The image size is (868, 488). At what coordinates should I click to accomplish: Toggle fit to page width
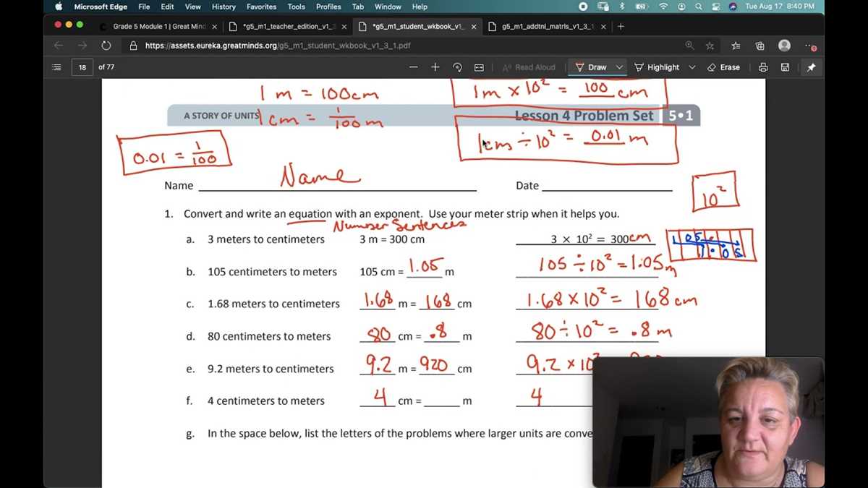pos(479,67)
